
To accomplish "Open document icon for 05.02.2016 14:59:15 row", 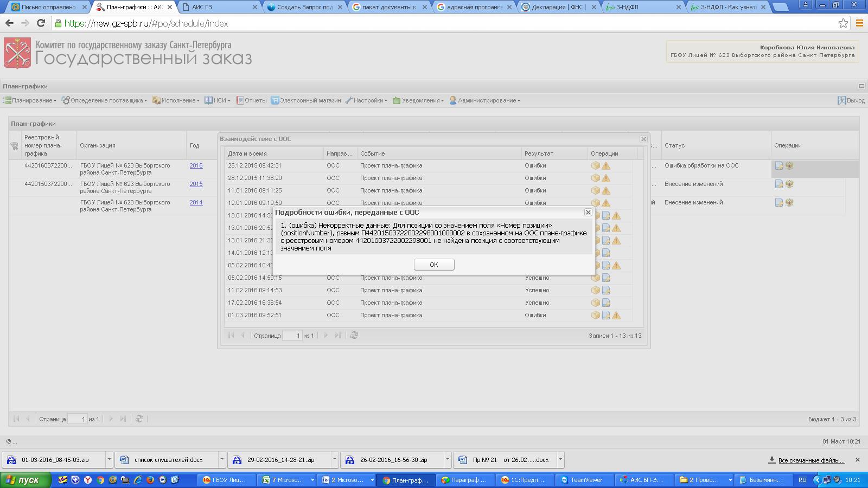I will pos(606,278).
